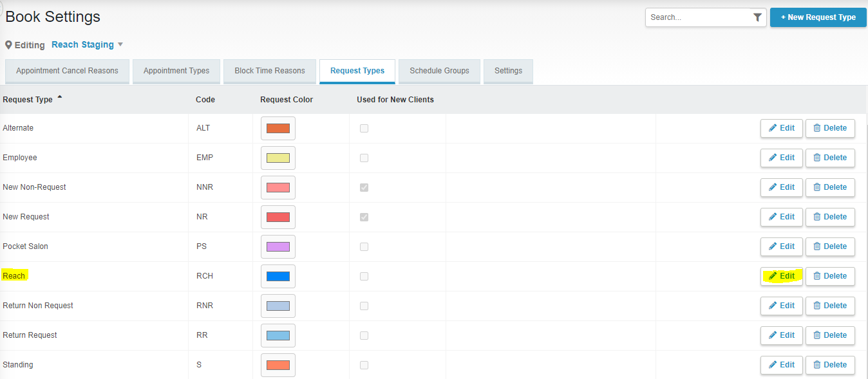
Task: Click the filter funnel icon in the search box
Action: 757,17
